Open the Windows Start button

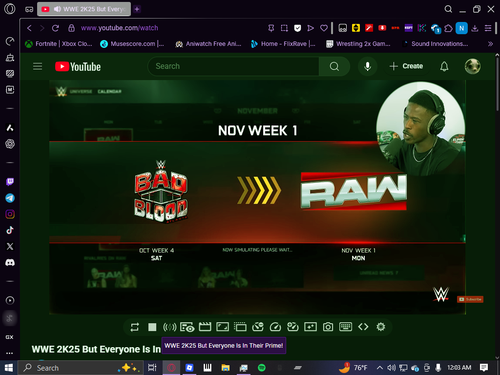[9, 368]
